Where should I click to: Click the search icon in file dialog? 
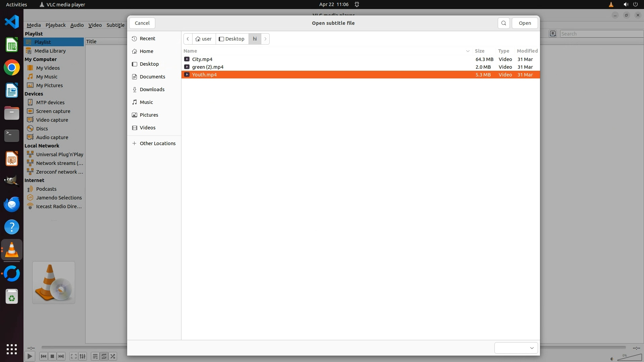(503, 23)
